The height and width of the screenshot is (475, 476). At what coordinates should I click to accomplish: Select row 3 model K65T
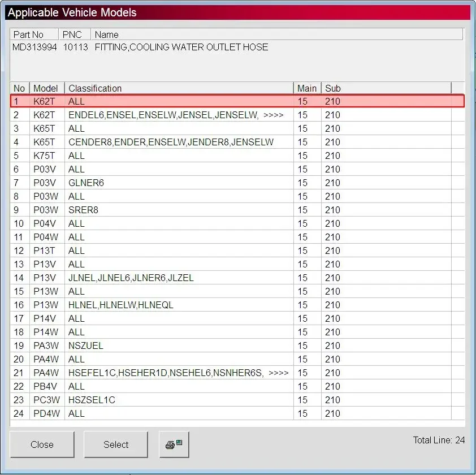pyautogui.click(x=44, y=128)
